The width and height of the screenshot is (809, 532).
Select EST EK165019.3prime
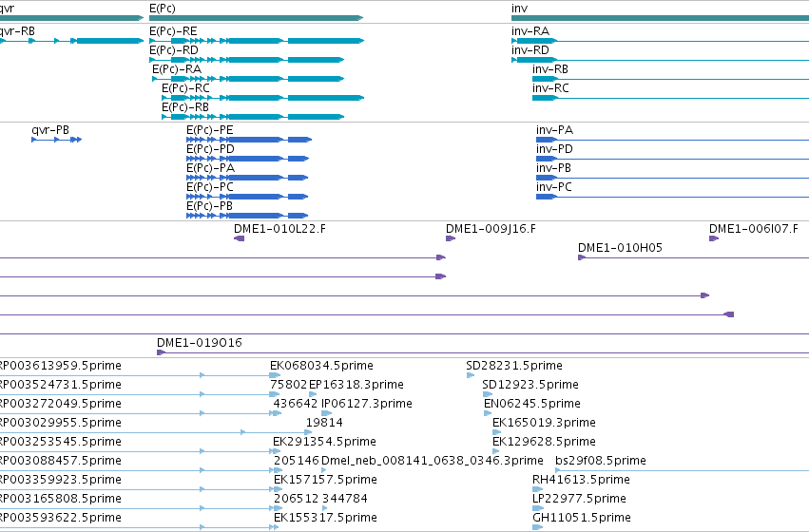pyautogui.click(x=496, y=432)
